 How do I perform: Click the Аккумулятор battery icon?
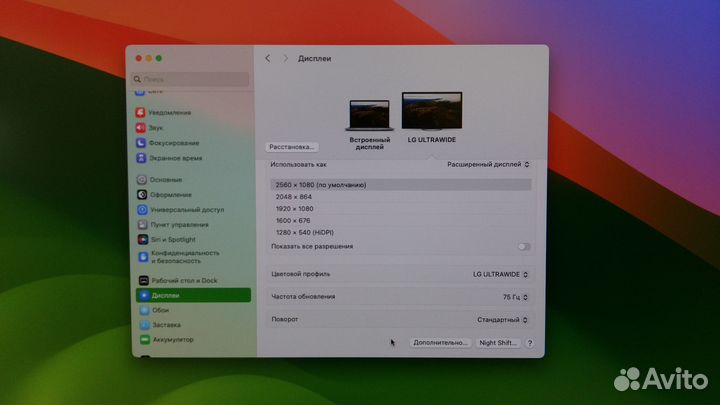tap(145, 340)
